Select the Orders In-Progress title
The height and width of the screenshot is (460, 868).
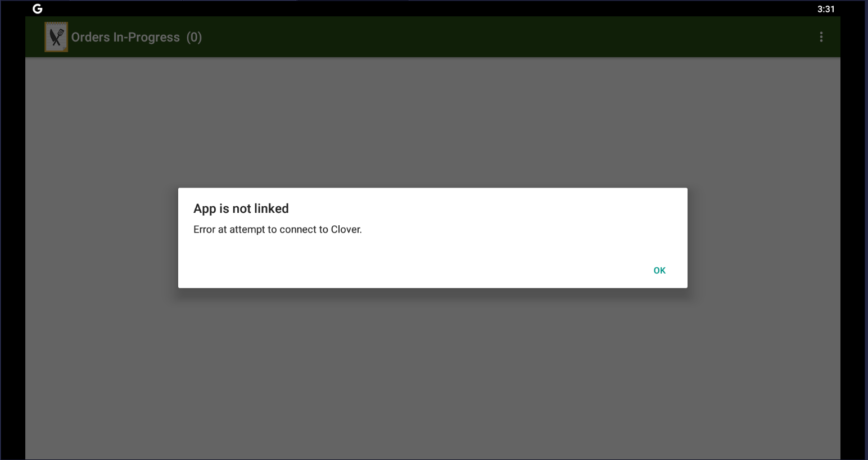point(125,37)
